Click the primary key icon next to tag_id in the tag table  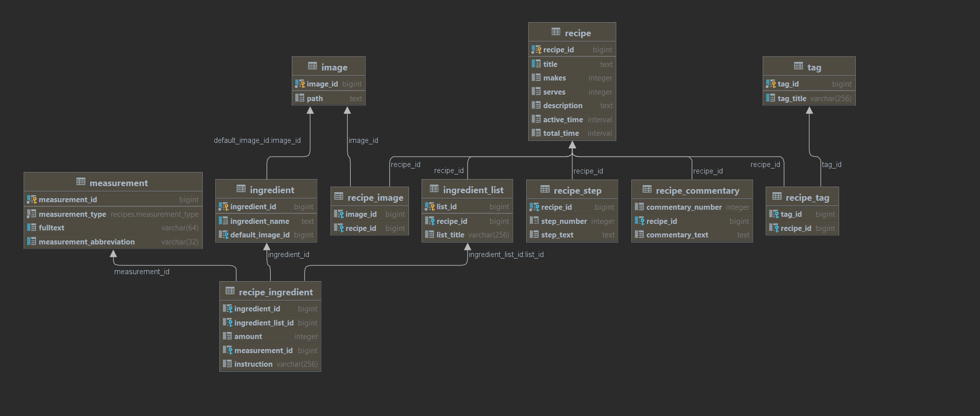pos(771,84)
